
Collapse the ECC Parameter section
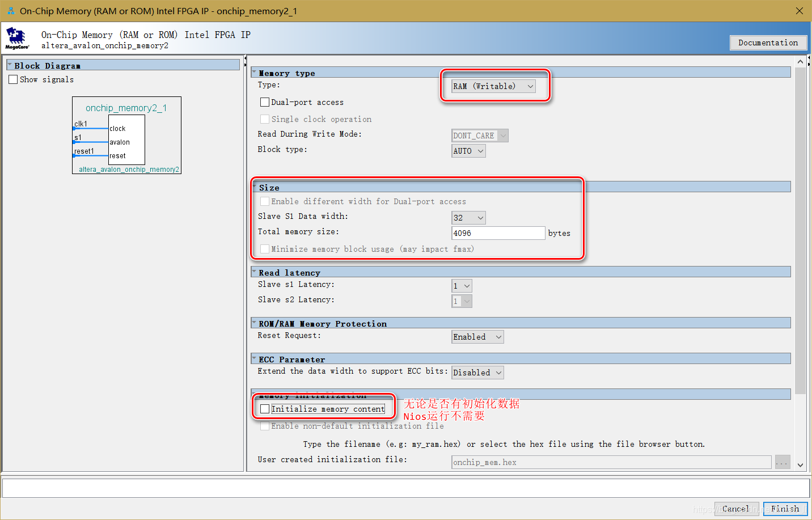click(x=255, y=359)
